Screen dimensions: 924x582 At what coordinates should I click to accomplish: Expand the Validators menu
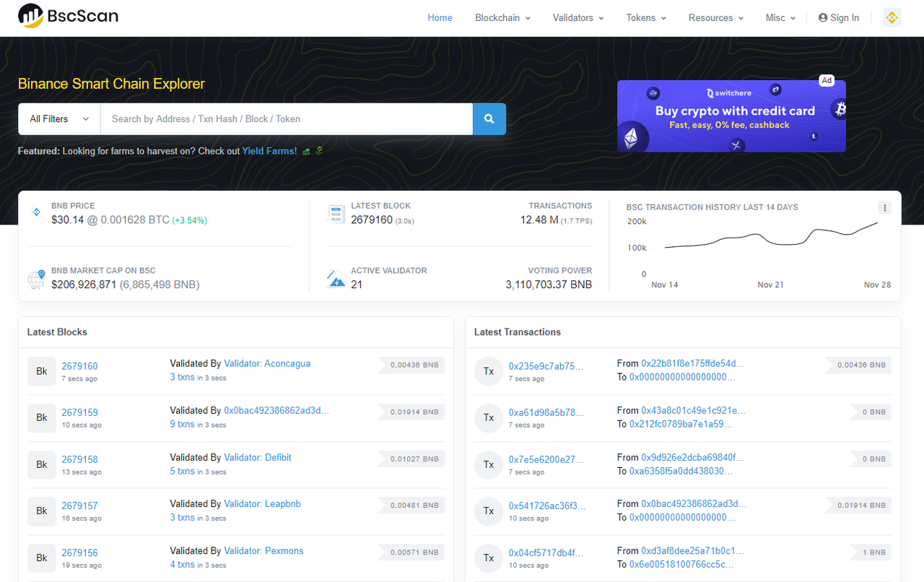pos(578,18)
